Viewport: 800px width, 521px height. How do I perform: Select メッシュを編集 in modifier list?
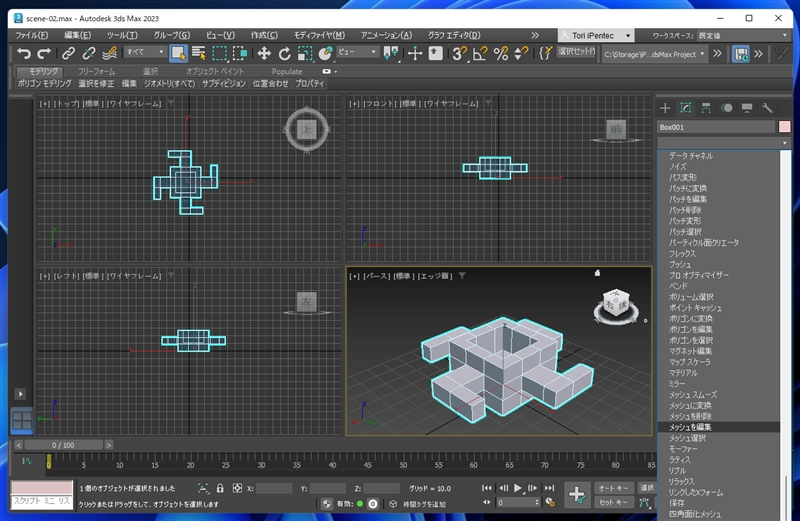coord(718,427)
